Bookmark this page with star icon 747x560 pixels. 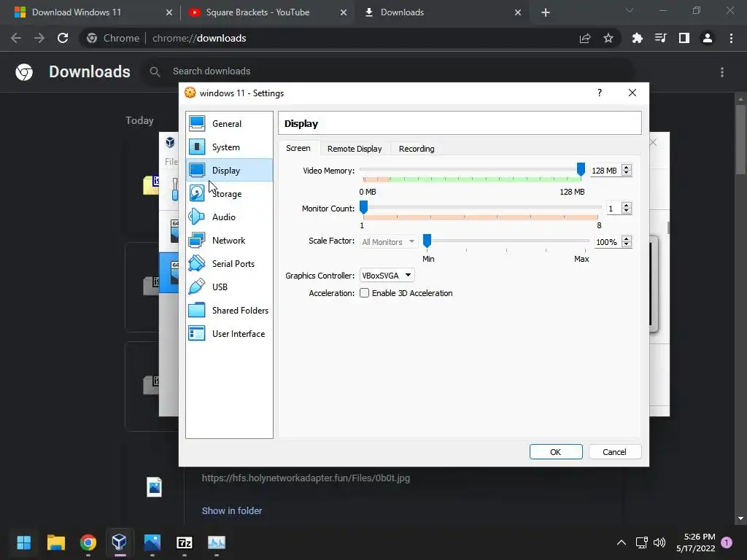click(608, 38)
